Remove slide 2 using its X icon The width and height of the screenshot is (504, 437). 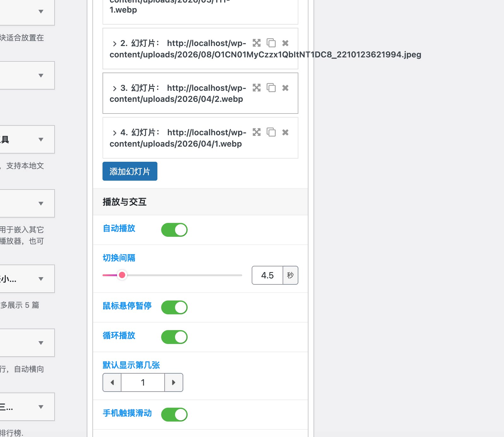pyautogui.click(x=285, y=43)
